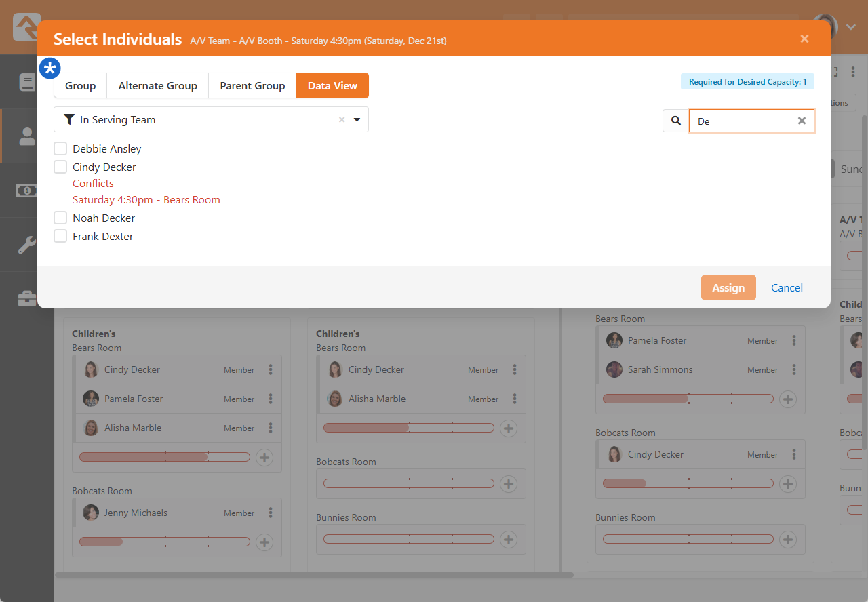Click the plus button below Jenny Michaels
868x602 pixels.
pyautogui.click(x=264, y=542)
